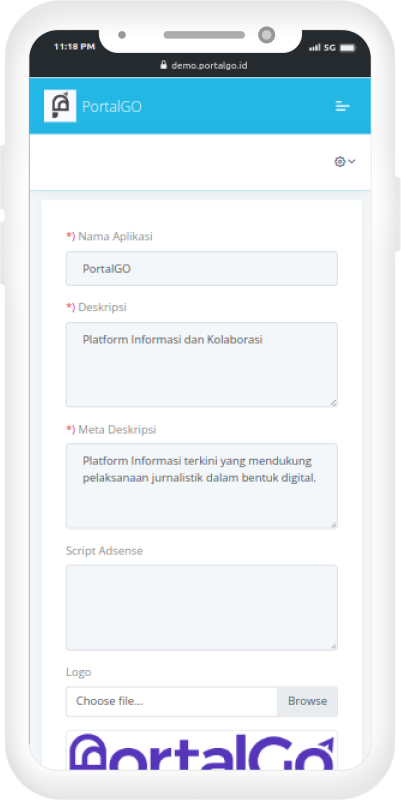Click the empty Script Adsense text area

(202, 607)
